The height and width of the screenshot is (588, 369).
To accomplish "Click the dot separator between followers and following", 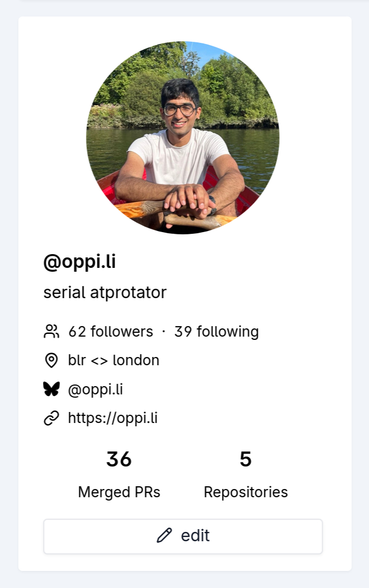I will click(164, 332).
